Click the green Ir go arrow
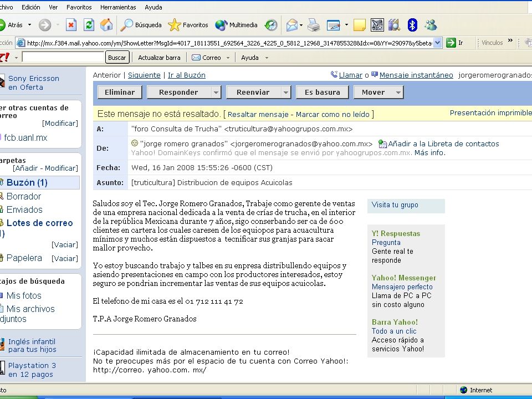Image resolution: width=532 pixels, height=399 pixels. (x=451, y=43)
